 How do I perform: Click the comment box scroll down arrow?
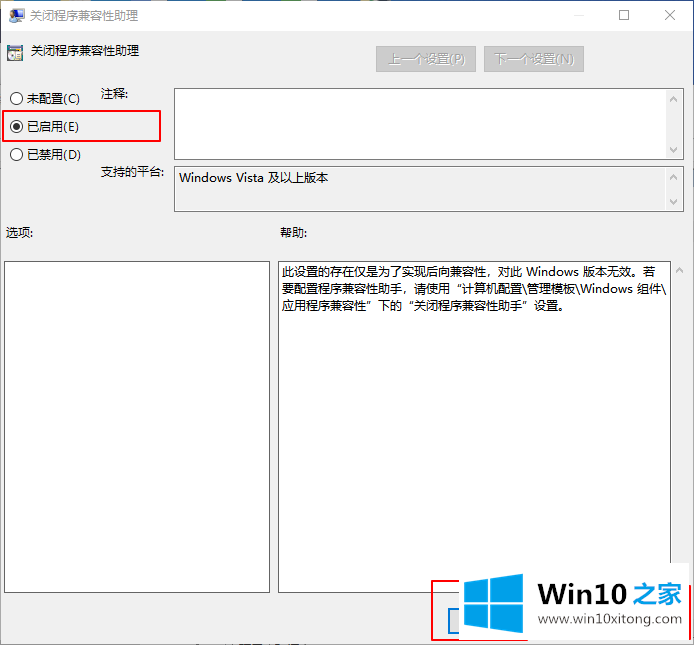(x=674, y=150)
